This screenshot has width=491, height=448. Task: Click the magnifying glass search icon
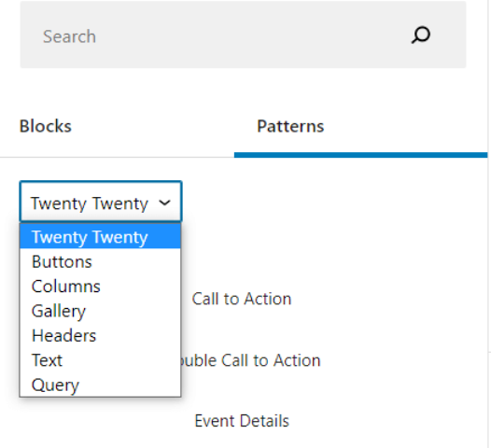click(421, 35)
